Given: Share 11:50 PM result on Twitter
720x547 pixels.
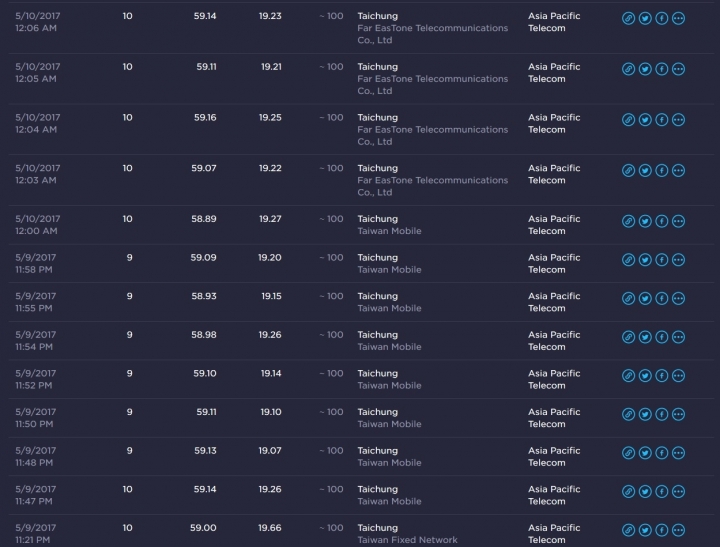Looking at the screenshot, I should [x=645, y=414].
